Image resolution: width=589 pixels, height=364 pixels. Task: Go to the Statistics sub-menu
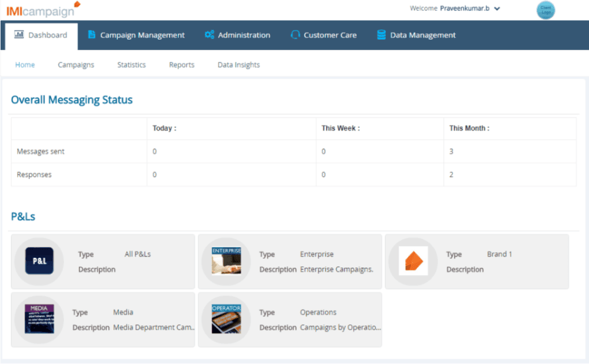(x=132, y=64)
